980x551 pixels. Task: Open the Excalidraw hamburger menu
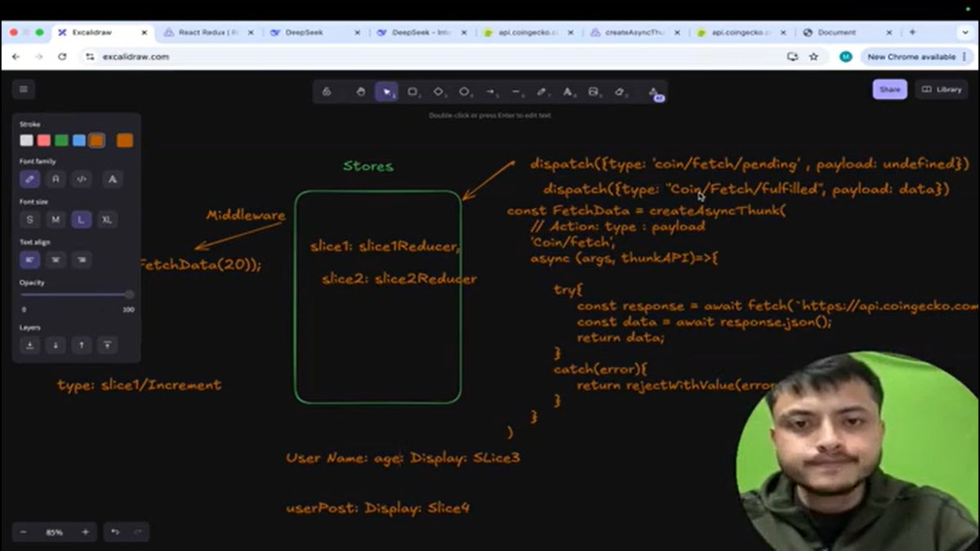23,90
